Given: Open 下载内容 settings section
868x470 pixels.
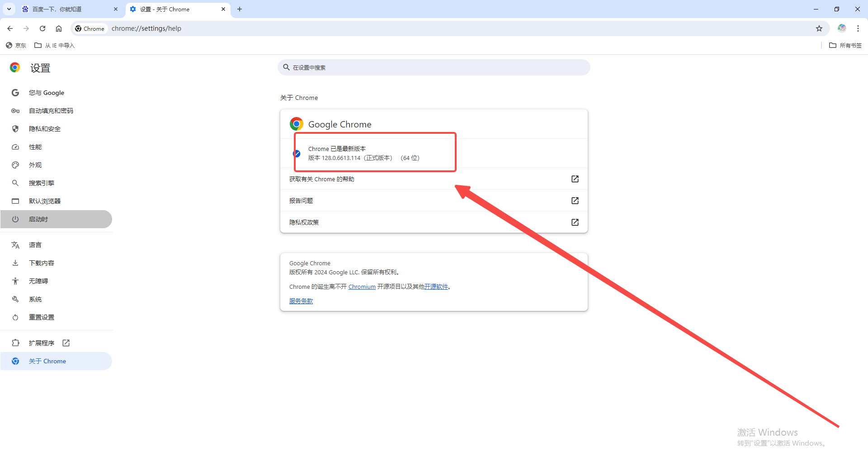Looking at the screenshot, I should (56, 263).
